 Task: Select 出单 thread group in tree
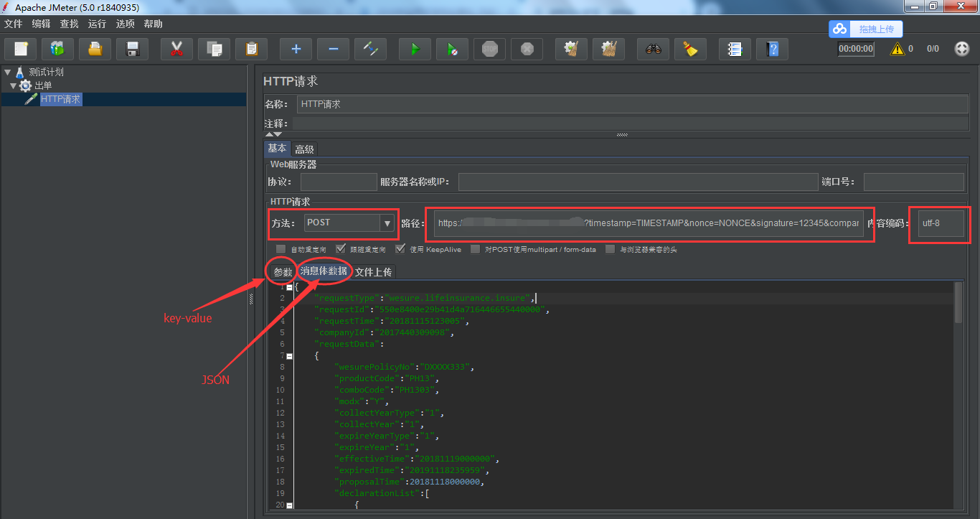pyautogui.click(x=43, y=85)
